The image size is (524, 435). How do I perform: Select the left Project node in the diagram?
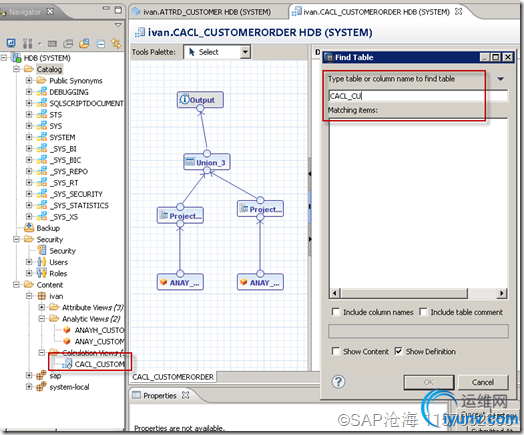(x=180, y=215)
